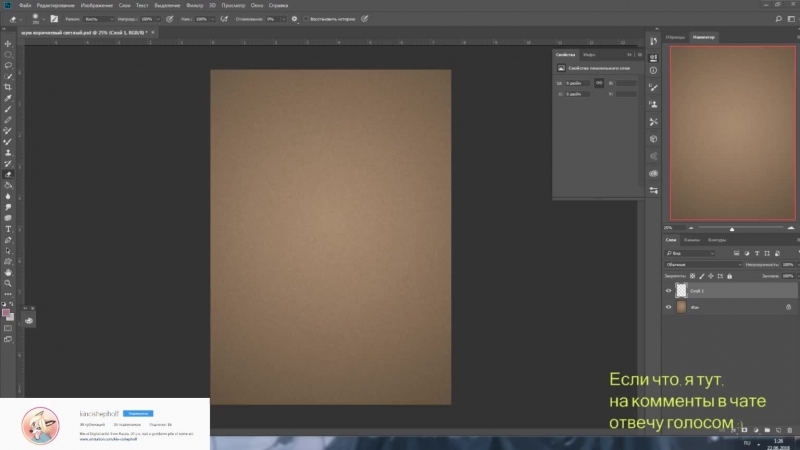
Task: Open the Info panel dock icon
Action: (x=653, y=70)
